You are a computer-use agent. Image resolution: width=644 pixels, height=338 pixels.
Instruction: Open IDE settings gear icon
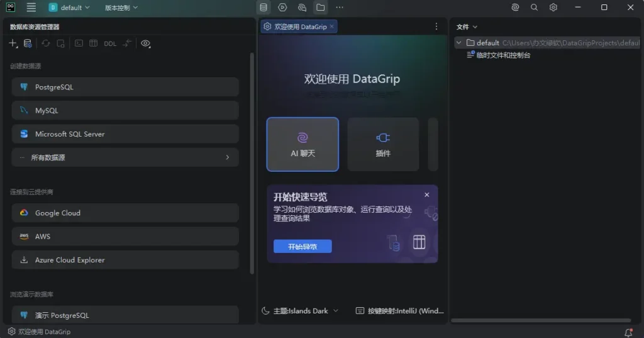[553, 8]
